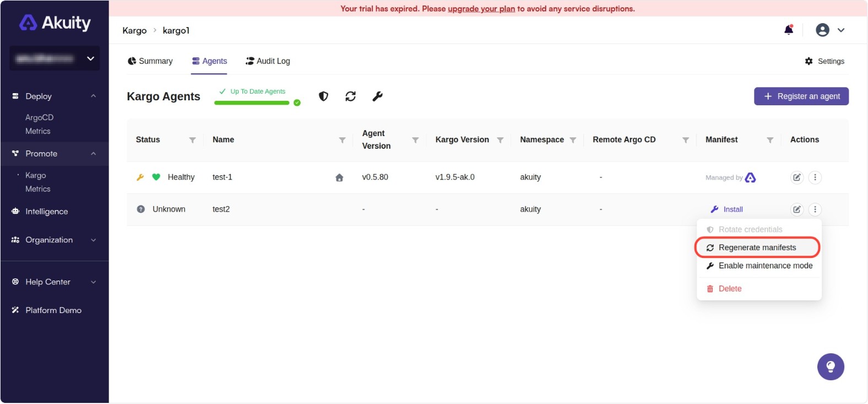Expand the Organization sidebar section
This screenshot has width=868, height=404.
[93, 240]
